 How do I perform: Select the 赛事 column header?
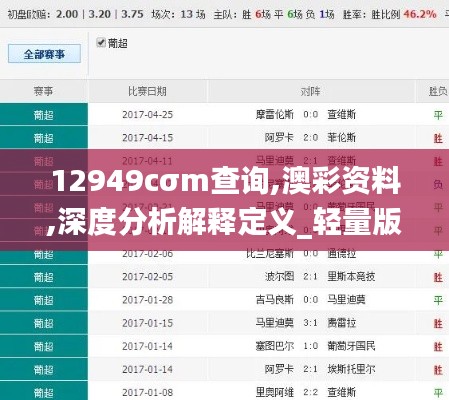pyautogui.click(x=44, y=91)
